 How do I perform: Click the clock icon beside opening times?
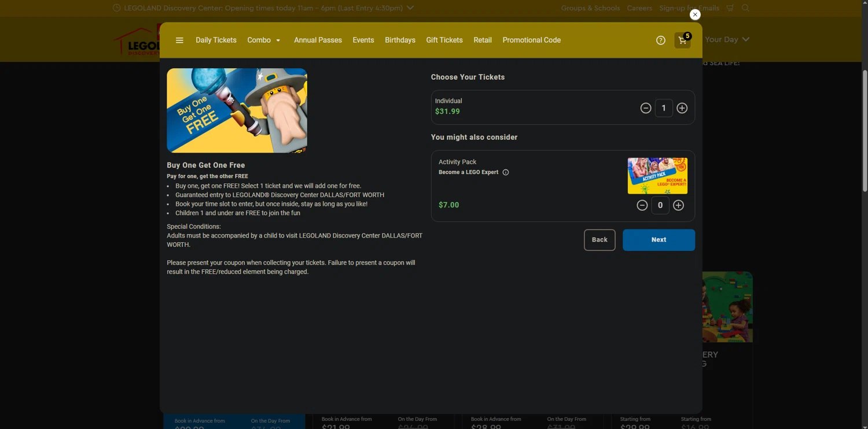point(116,8)
